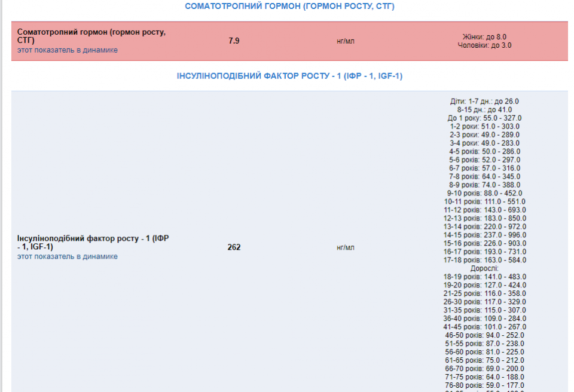Click the 262 result value
The image size is (574, 392).
coord(234,247)
